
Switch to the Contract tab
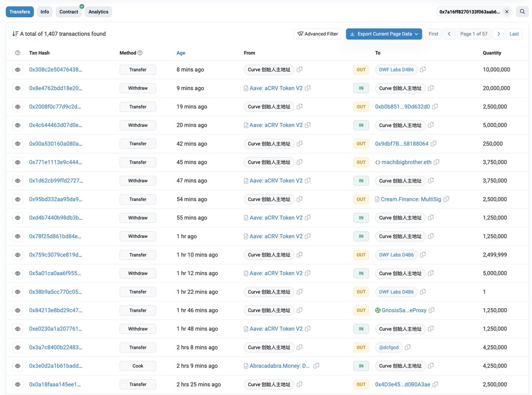click(69, 12)
